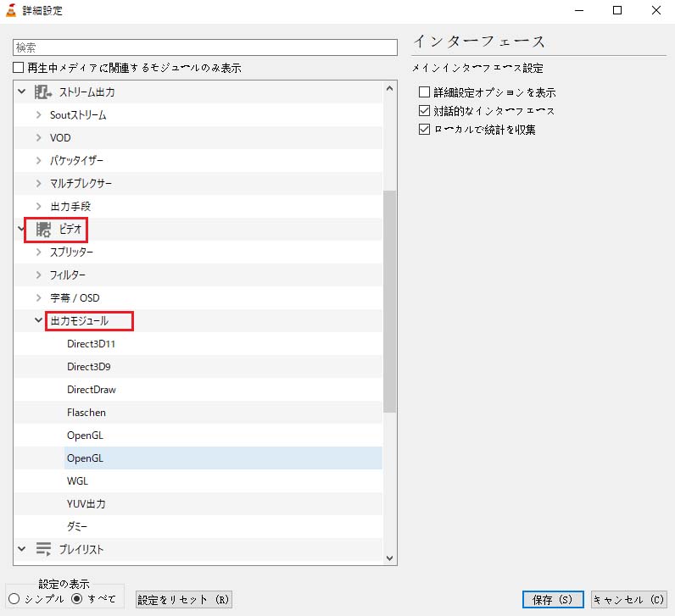The image size is (675, 616).
Task: Click the tree list vertical scrollbar thumb
Action: [x=390, y=301]
